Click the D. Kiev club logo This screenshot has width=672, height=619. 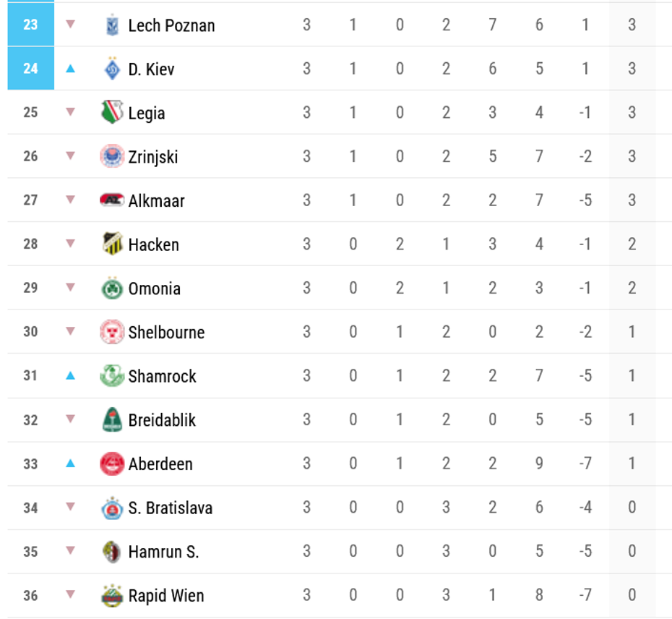(111, 69)
